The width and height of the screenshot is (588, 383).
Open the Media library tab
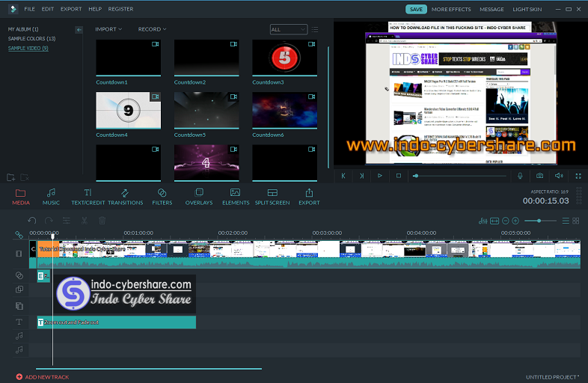tap(21, 197)
